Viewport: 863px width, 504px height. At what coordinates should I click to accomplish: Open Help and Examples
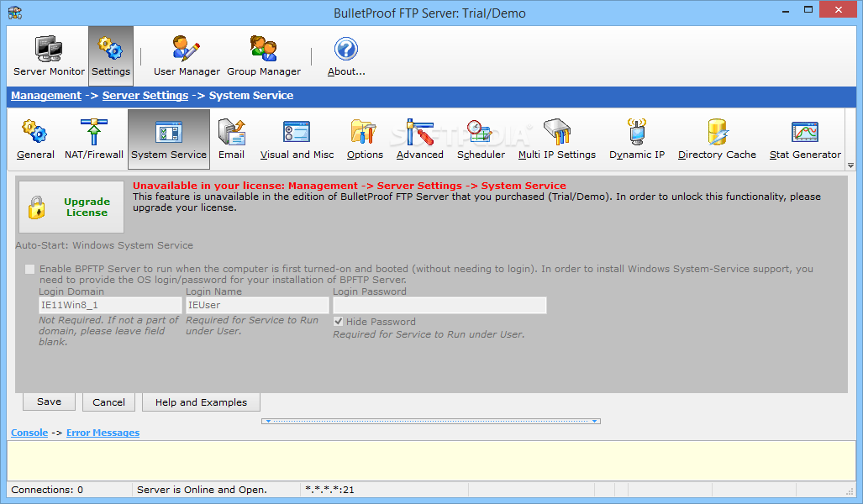click(x=201, y=402)
